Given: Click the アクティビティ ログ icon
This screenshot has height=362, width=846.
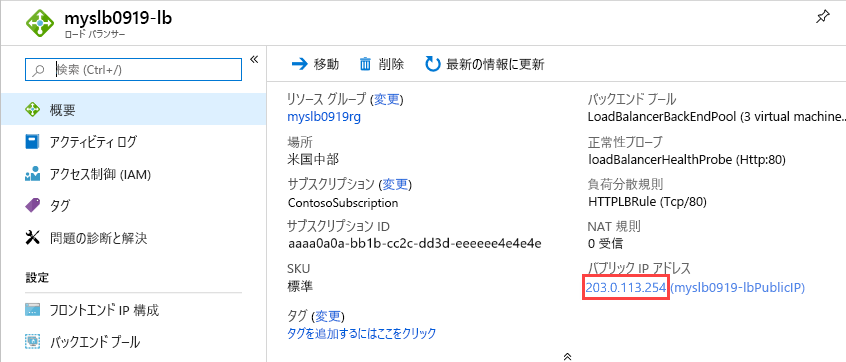Looking at the screenshot, I should pyautogui.click(x=32, y=142).
